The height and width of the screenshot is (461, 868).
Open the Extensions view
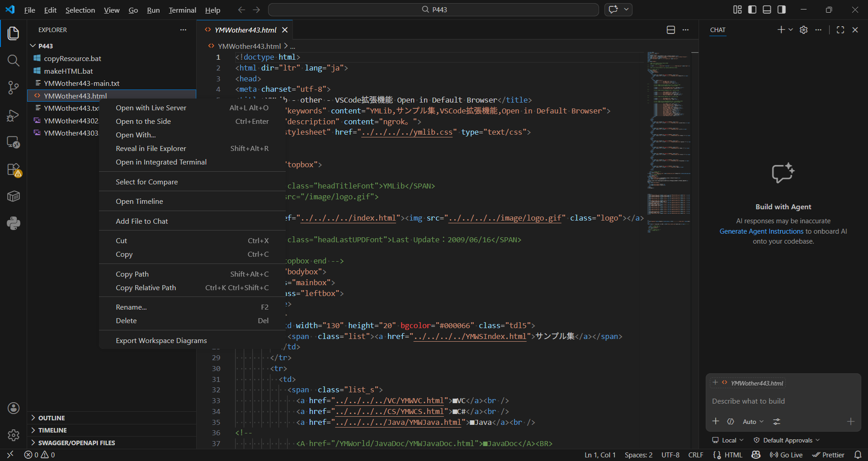click(13, 170)
